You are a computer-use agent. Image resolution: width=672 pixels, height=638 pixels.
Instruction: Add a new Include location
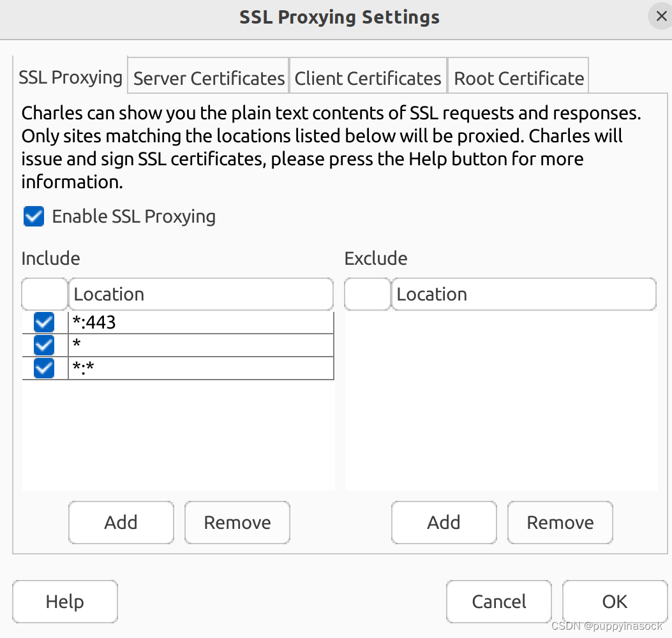point(121,523)
